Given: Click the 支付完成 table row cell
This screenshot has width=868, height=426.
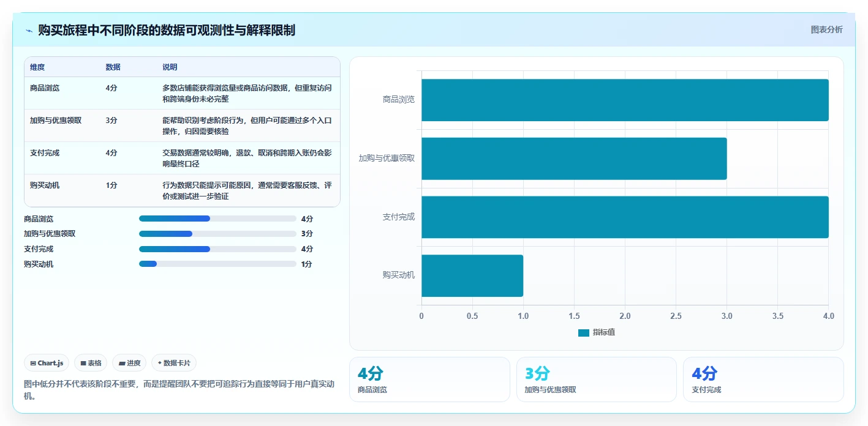Looking at the screenshot, I should 45,152.
